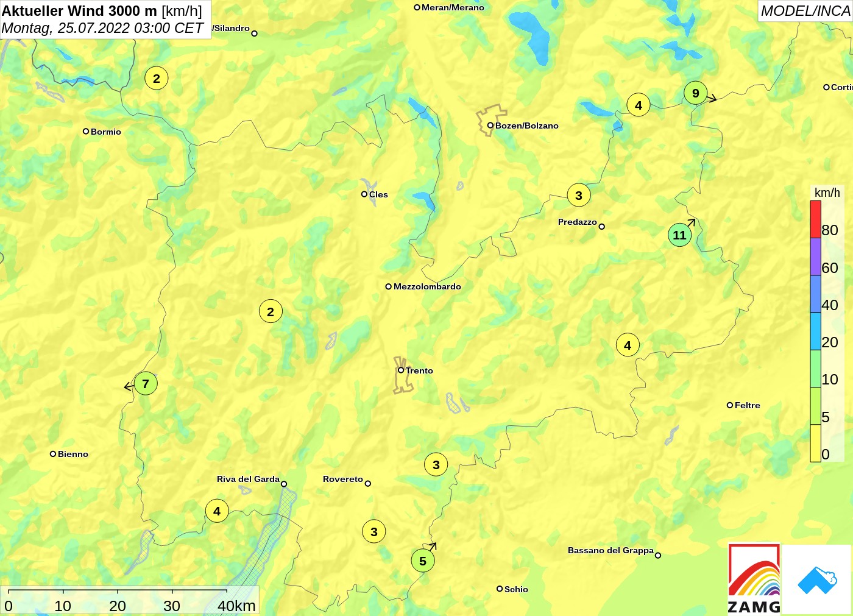Click the wind marker showing 11

coord(679,235)
